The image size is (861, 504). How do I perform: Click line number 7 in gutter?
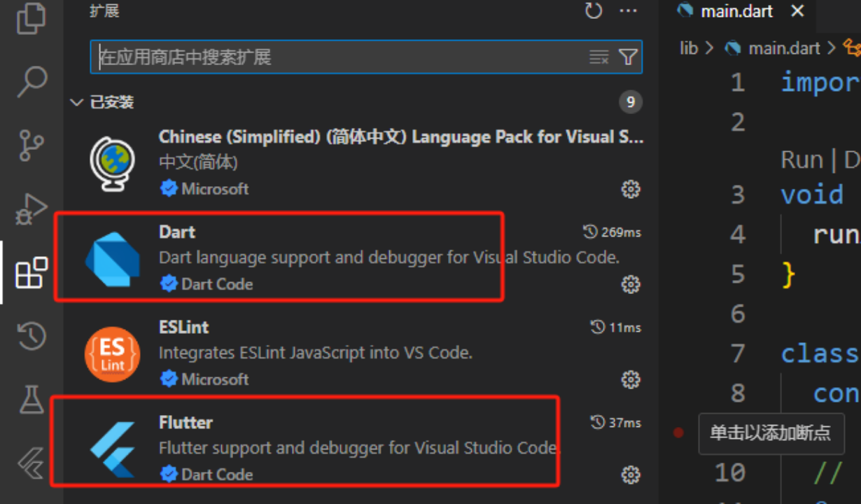pos(738,353)
